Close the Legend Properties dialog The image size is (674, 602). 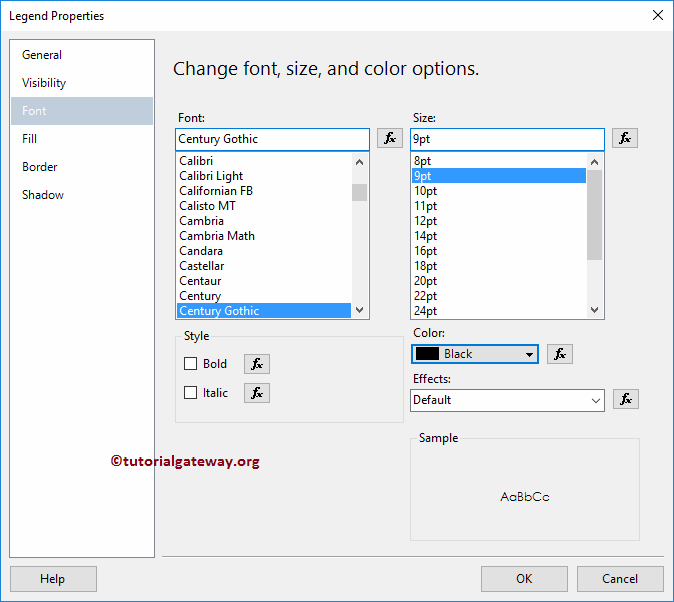coord(657,15)
